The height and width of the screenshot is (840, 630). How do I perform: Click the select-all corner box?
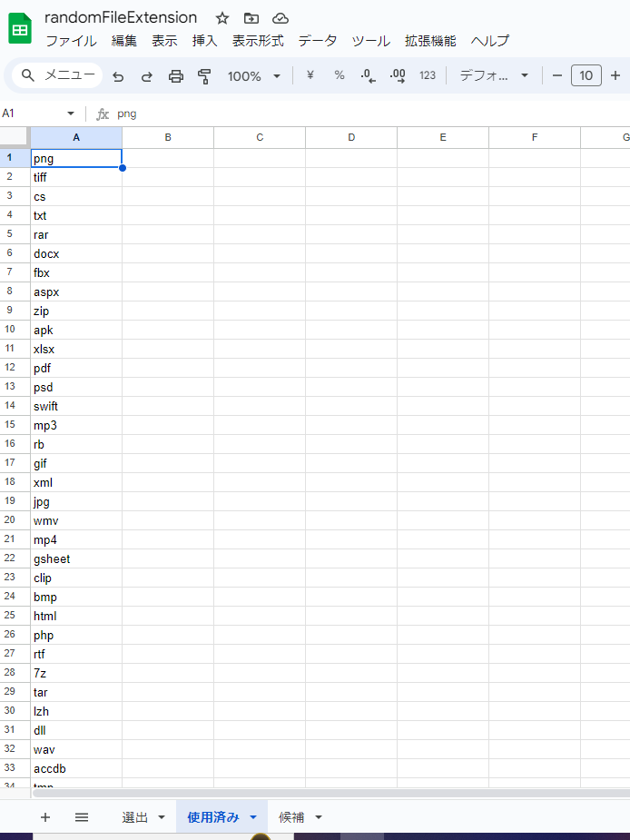pos(15,137)
